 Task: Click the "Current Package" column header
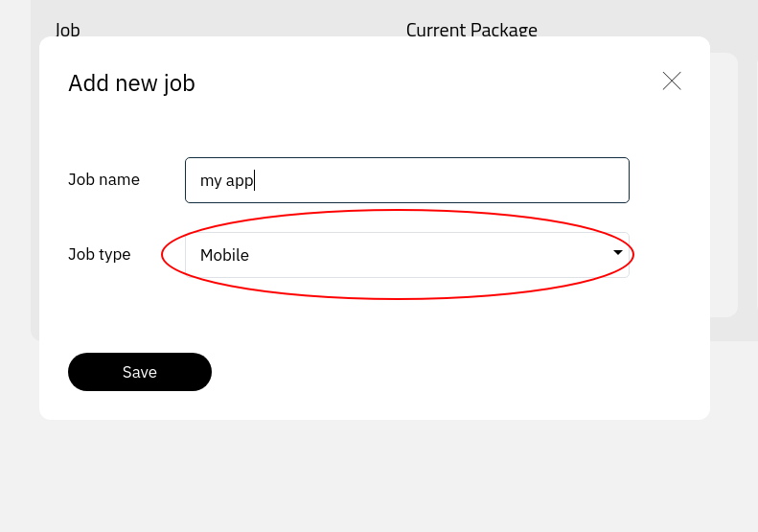pyautogui.click(x=471, y=29)
